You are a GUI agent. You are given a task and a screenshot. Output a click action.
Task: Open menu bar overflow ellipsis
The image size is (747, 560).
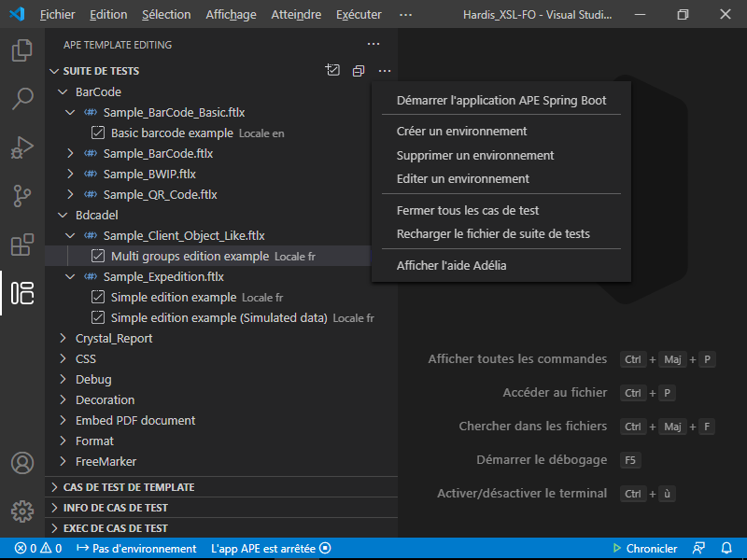click(405, 15)
